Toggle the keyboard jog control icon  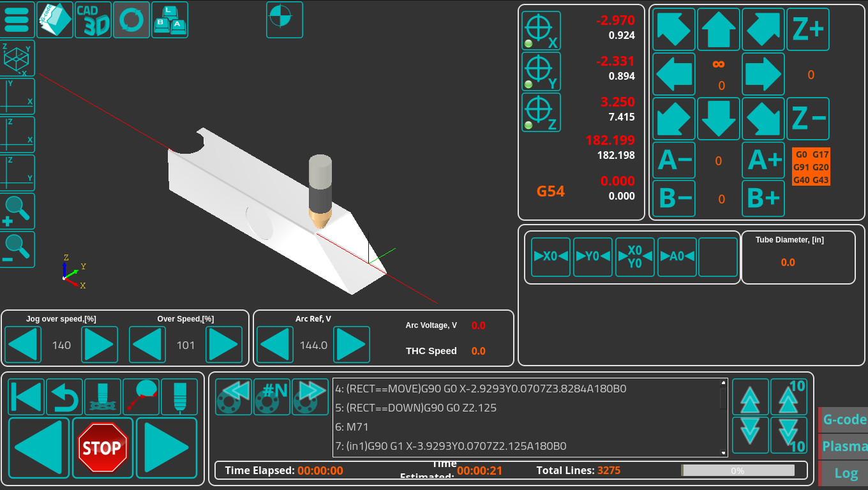pos(170,20)
